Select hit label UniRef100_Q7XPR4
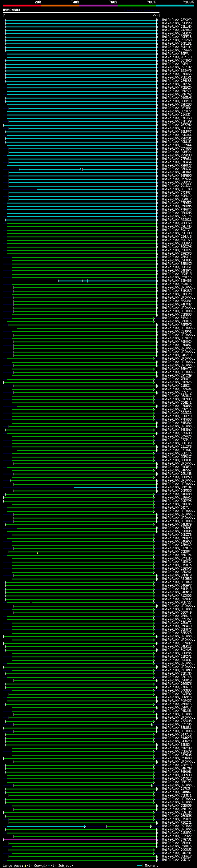This screenshot has height=868, width=197. 177,193
